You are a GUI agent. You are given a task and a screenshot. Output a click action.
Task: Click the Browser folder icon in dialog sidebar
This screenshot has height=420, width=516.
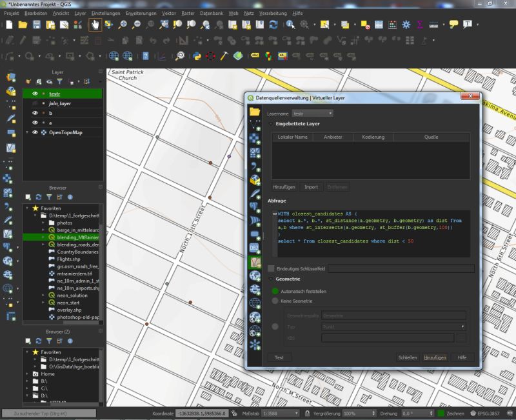tap(255, 112)
